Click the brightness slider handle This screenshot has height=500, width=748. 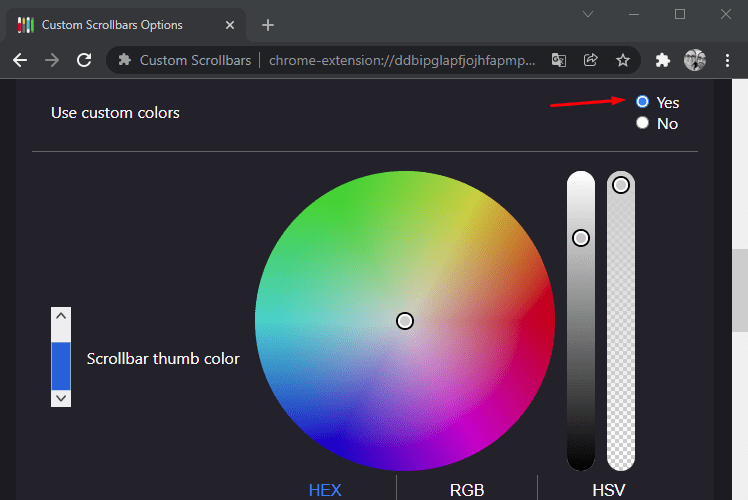click(581, 238)
